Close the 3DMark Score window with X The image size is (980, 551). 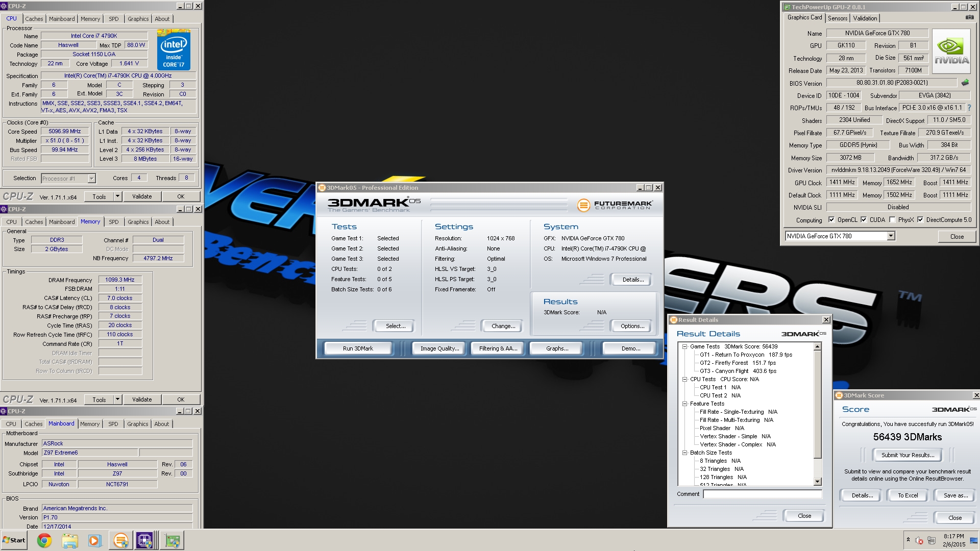(x=976, y=395)
